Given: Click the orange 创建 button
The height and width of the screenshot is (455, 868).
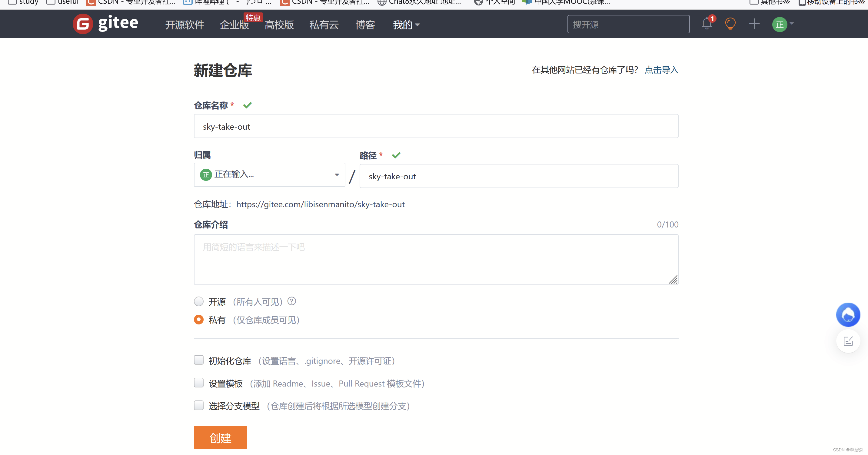Looking at the screenshot, I should click(x=220, y=437).
